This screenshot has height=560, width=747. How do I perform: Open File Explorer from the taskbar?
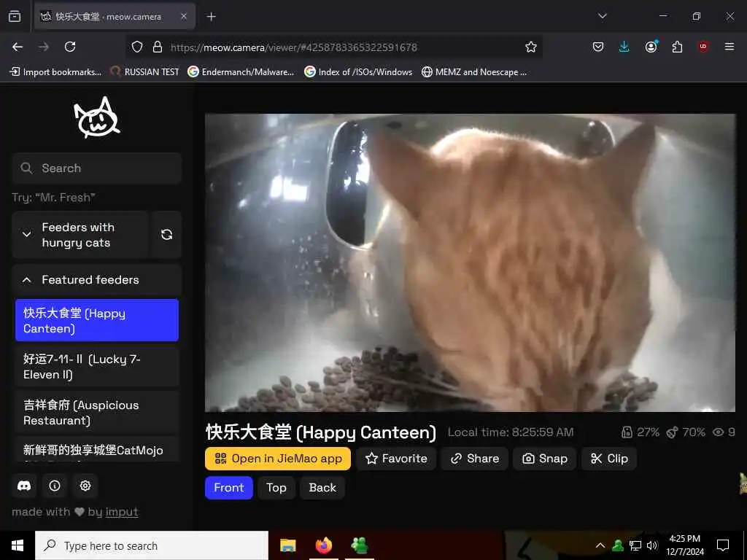(287, 545)
